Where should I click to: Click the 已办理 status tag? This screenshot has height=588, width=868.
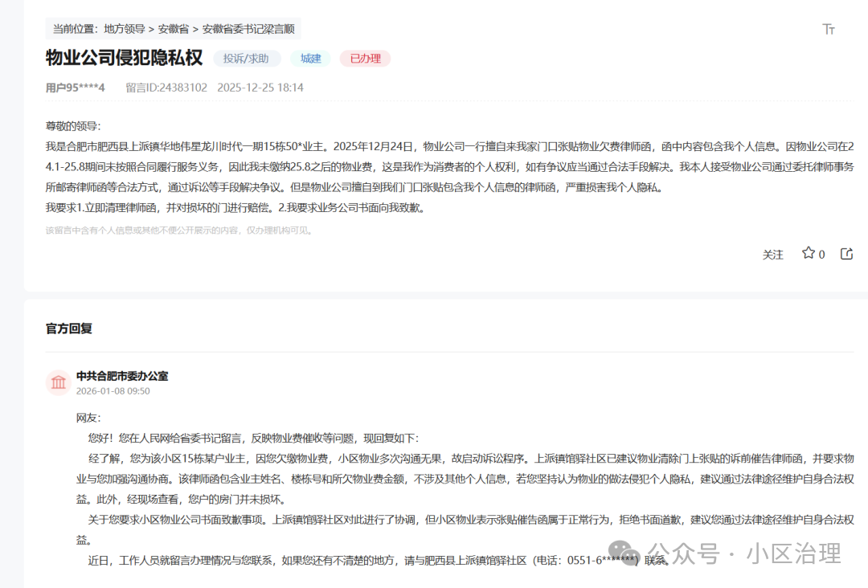pyautogui.click(x=366, y=59)
